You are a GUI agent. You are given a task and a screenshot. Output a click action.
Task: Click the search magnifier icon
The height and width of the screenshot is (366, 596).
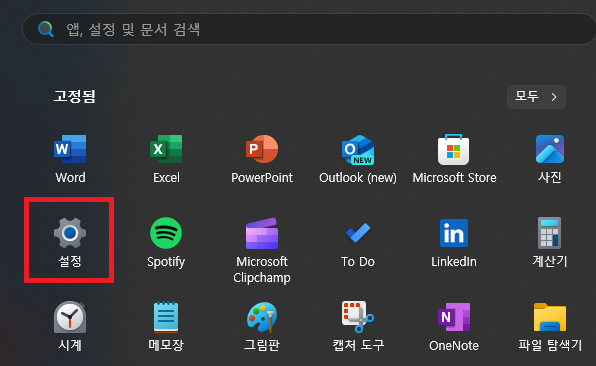46,29
